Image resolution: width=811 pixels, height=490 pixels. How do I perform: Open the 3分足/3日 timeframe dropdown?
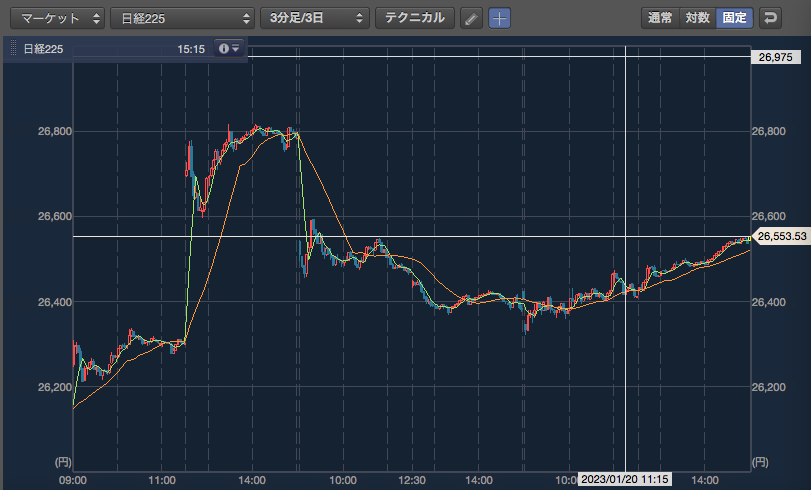pos(314,18)
